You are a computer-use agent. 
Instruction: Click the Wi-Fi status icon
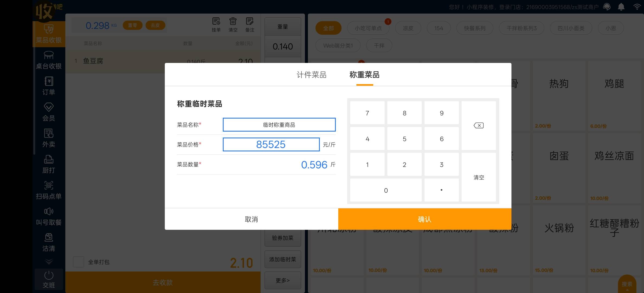coord(637,7)
